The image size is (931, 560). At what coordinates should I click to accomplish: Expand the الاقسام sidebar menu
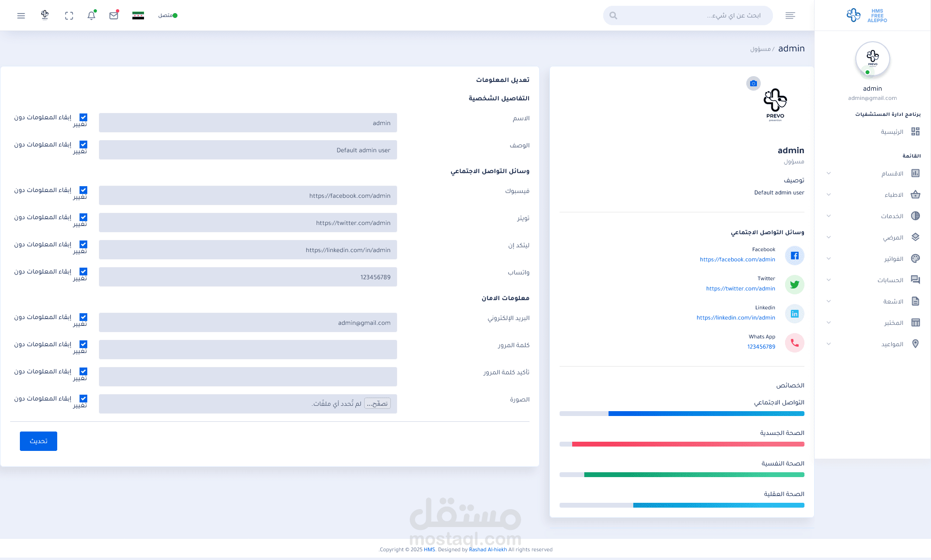coord(892,174)
